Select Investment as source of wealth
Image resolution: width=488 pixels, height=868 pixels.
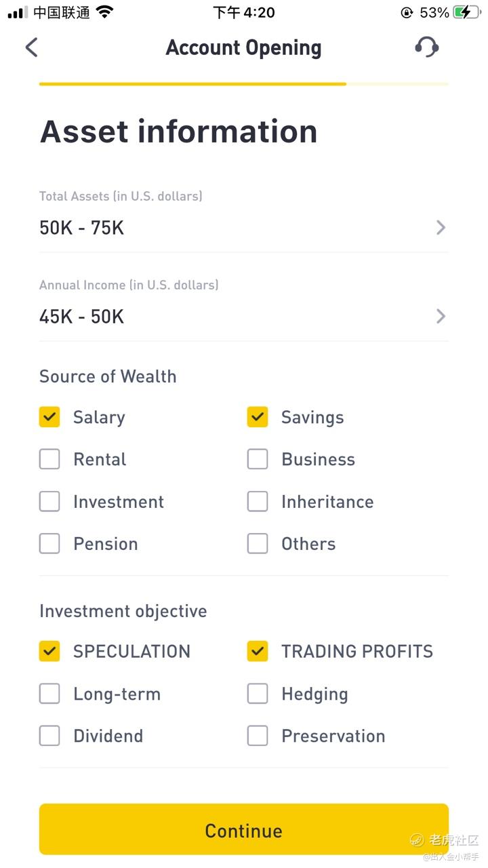click(49, 502)
